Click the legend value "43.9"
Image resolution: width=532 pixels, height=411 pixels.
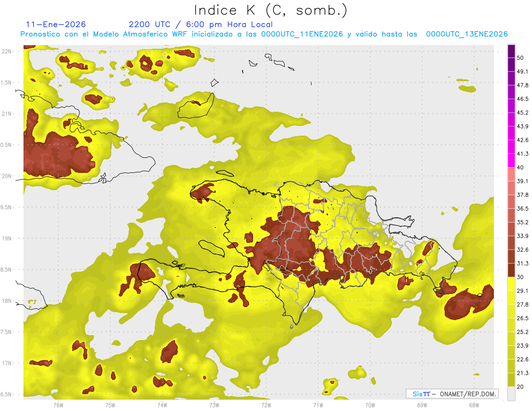click(x=523, y=126)
